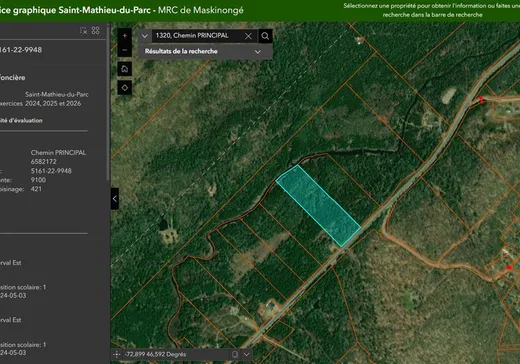Click the neighbourhood value 421
Screen dimensions: 520x364
coord(36,189)
